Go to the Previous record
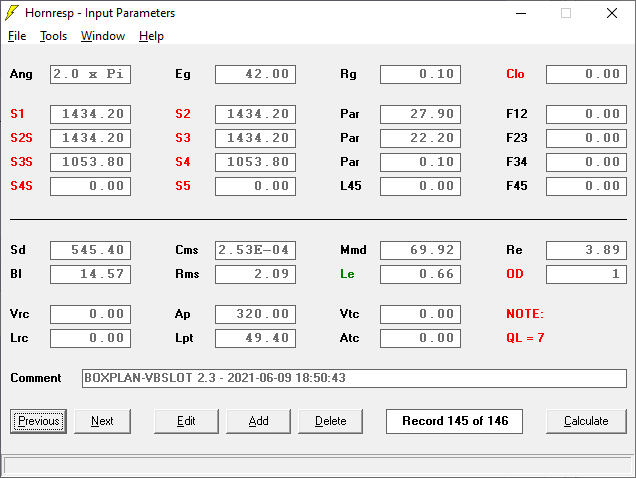This screenshot has height=478, width=636. 39,421
